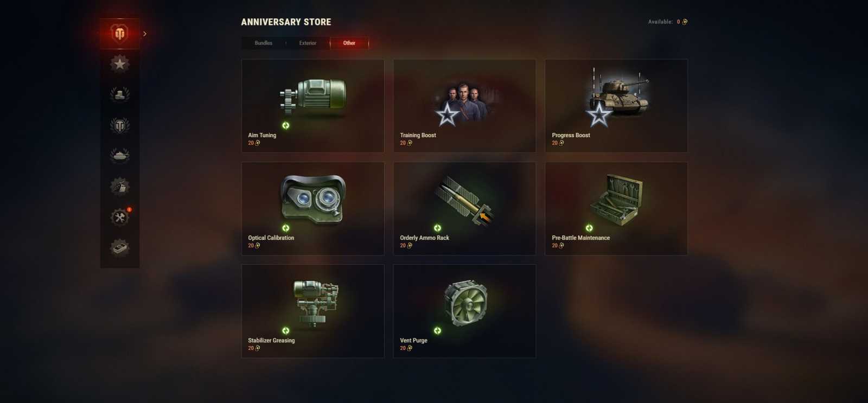This screenshot has width=868, height=403.
Task: Select the Training Boost crew card
Action: tap(465, 106)
